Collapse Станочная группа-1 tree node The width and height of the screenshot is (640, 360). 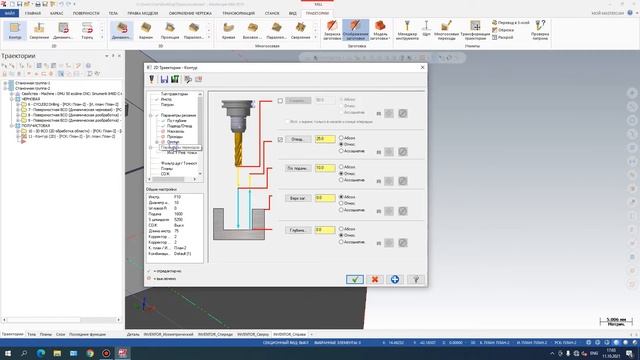(5, 83)
